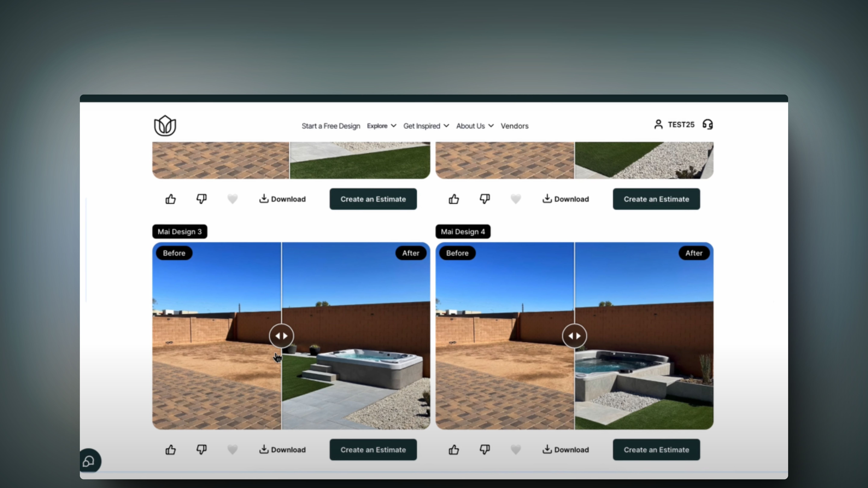This screenshot has height=488, width=868.
Task: Click Mai Design 4 before/after slider handle
Action: pyautogui.click(x=574, y=336)
